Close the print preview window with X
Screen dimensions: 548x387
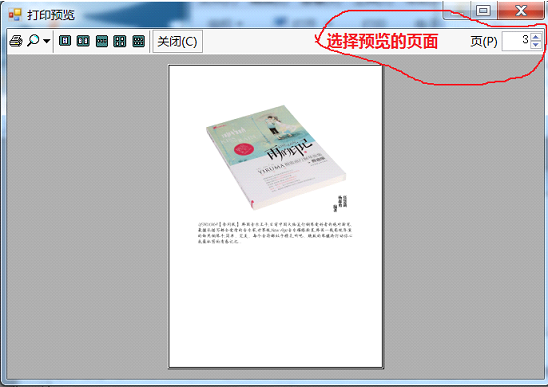tap(521, 10)
